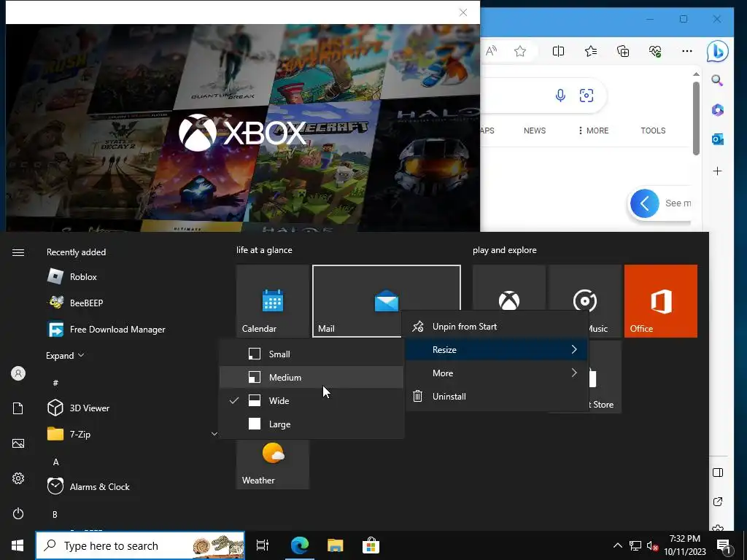Open the Resize submenu
Viewport: 747px width, 560px height.
tap(497, 350)
